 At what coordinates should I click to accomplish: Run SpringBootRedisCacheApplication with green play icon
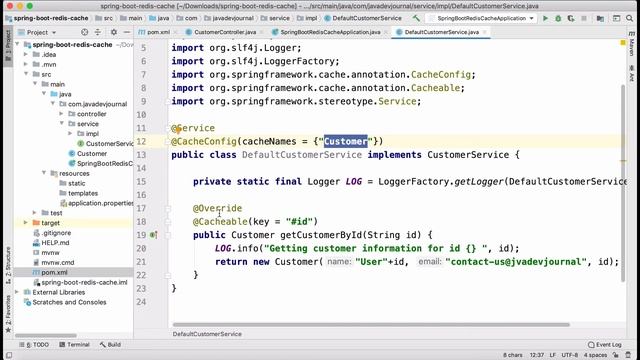click(545, 18)
